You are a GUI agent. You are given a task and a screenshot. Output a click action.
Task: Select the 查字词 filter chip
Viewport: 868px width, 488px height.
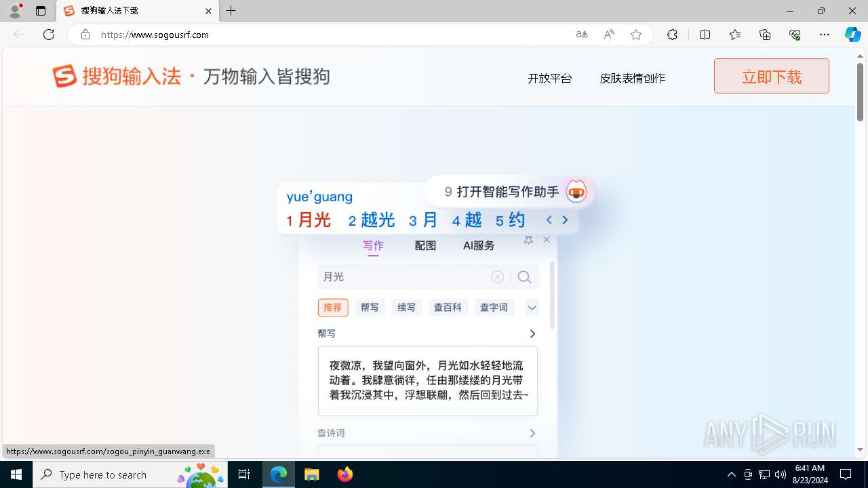(494, 307)
